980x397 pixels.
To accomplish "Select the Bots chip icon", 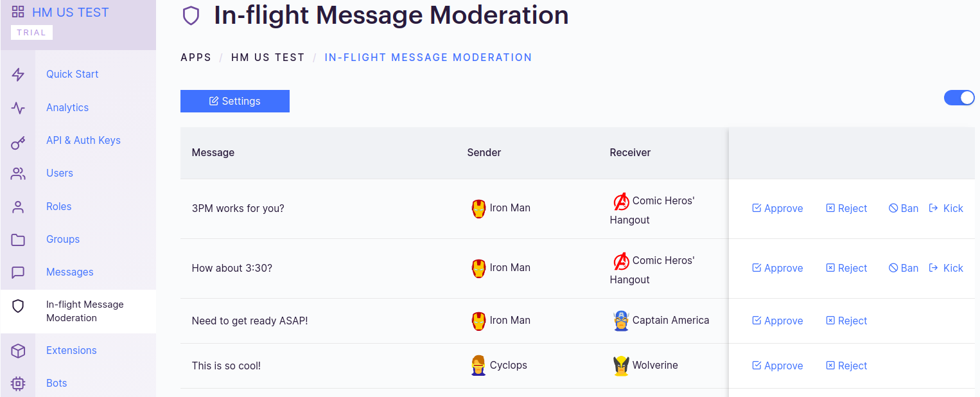I will [18, 384].
